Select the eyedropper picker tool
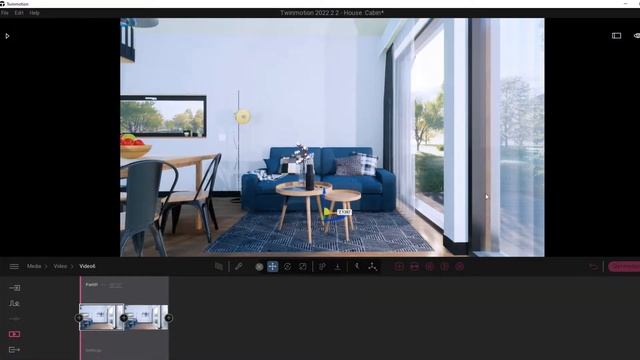This screenshot has width=640, height=360. [x=238, y=267]
